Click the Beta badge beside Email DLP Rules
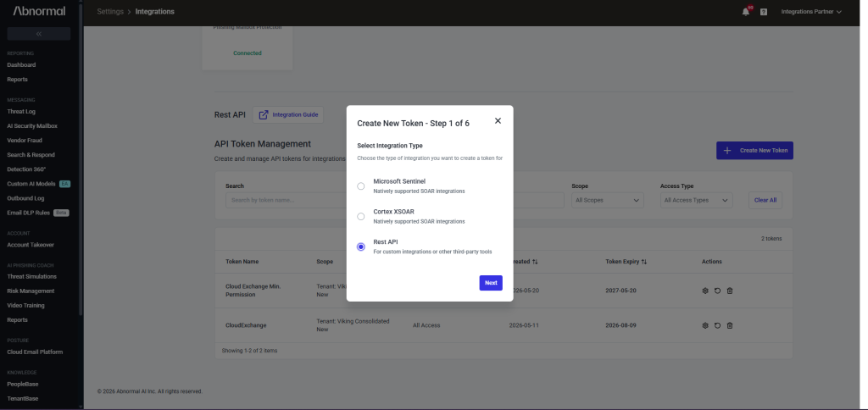868x410 pixels. point(61,213)
